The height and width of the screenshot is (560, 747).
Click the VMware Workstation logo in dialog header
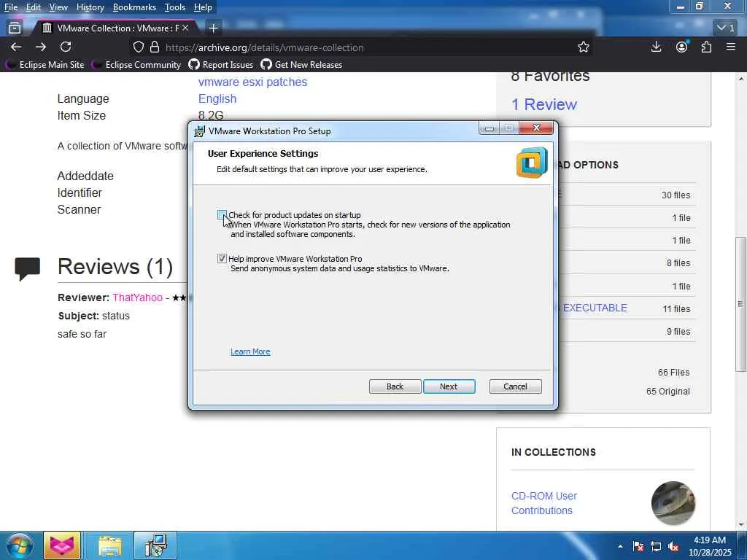tap(532, 163)
